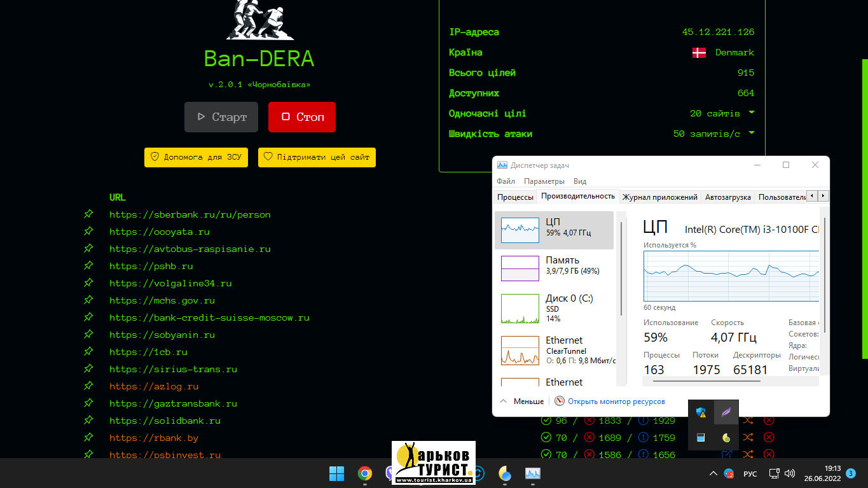This screenshot has height=488, width=868.
Task: Click the Открыть монитор ресурсов link
Action: (616, 401)
